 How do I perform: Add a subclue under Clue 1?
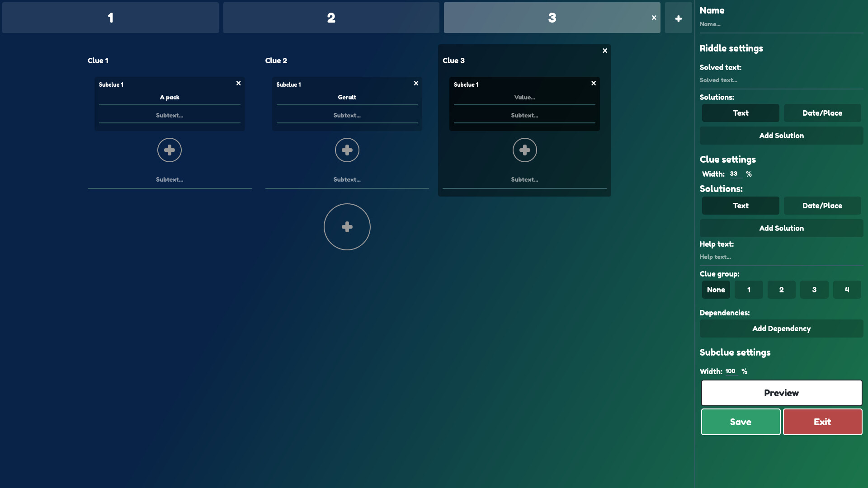pyautogui.click(x=170, y=150)
